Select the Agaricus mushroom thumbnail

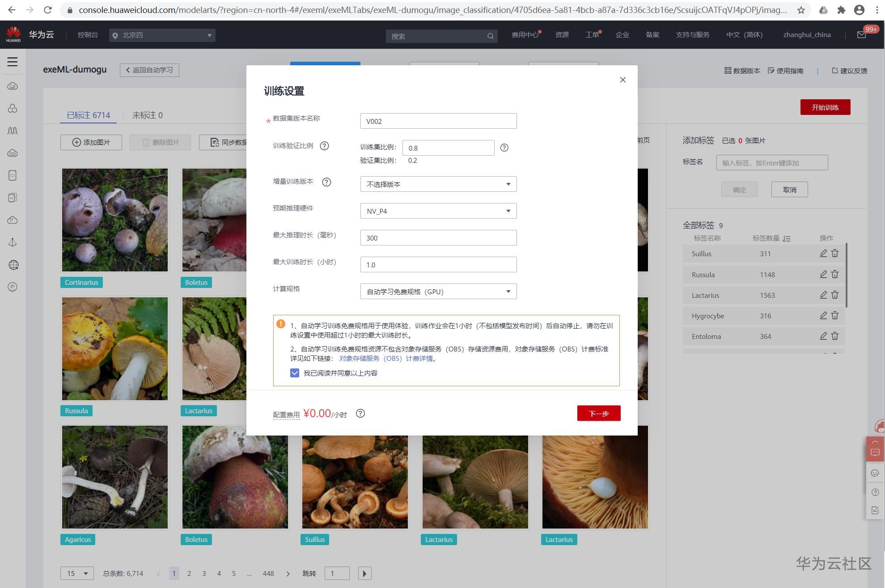(x=115, y=477)
